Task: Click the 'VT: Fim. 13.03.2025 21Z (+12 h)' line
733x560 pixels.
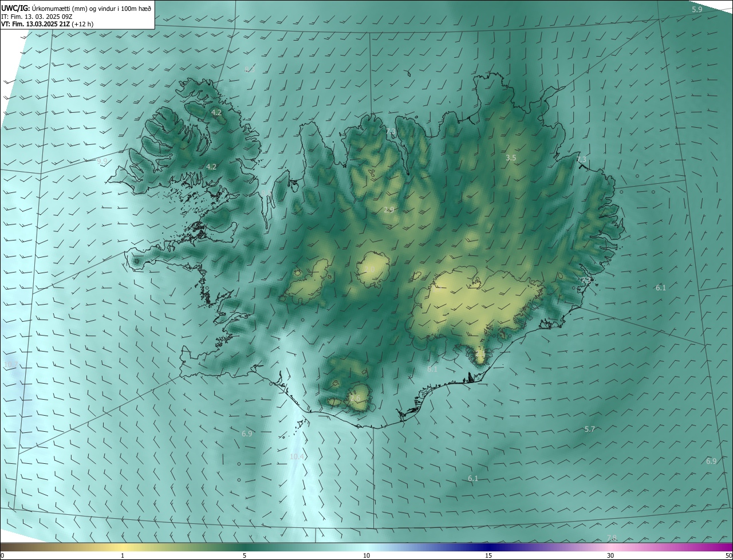Action: 47,24
